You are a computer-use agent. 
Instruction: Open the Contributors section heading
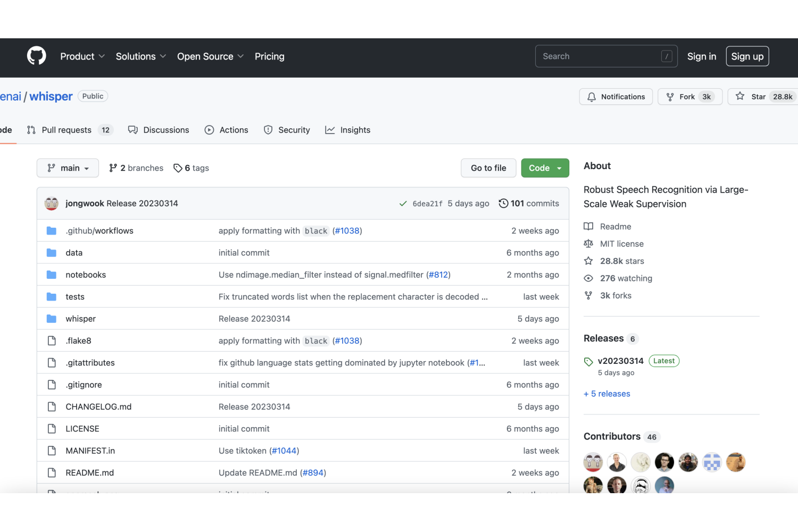(x=612, y=436)
